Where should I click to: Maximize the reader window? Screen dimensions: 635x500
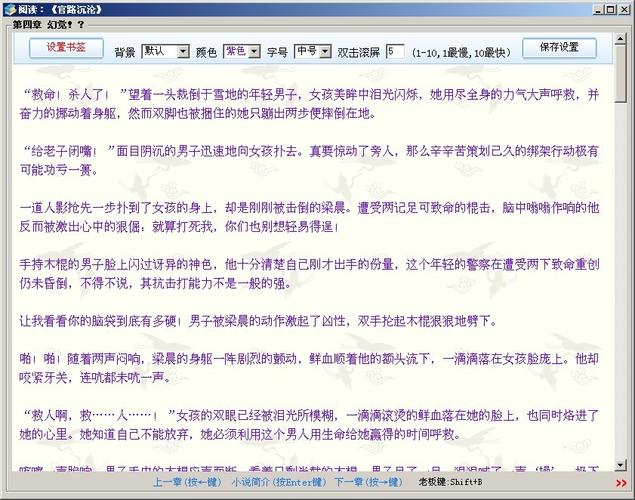tap(610, 9)
